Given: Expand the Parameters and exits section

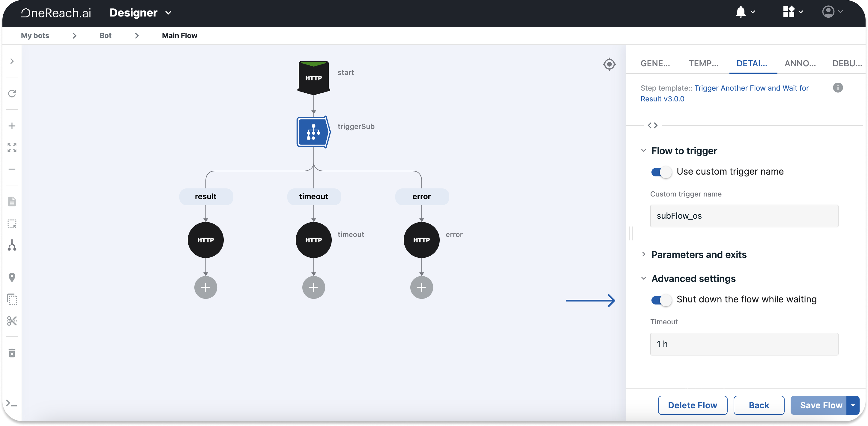Looking at the screenshot, I should coord(699,255).
